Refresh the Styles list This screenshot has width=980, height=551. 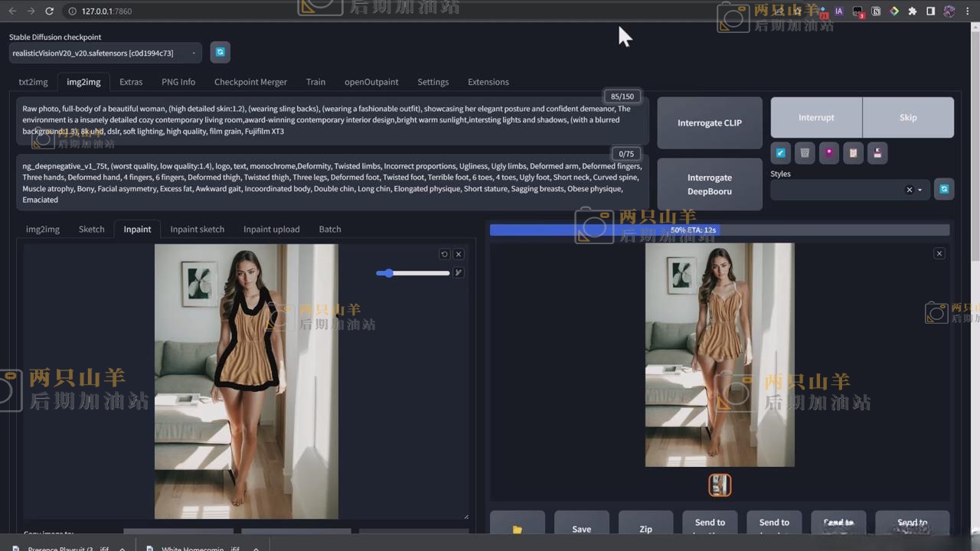944,189
